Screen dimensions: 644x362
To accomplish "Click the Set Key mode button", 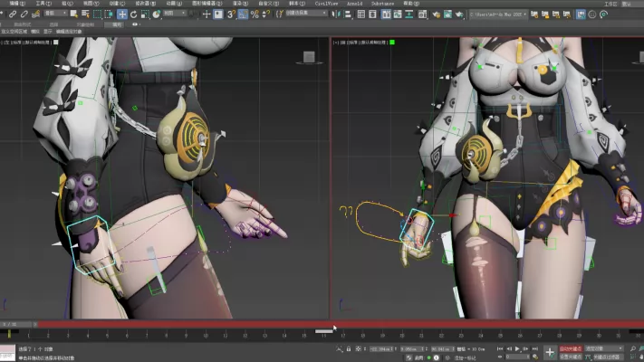I will (x=571, y=357).
